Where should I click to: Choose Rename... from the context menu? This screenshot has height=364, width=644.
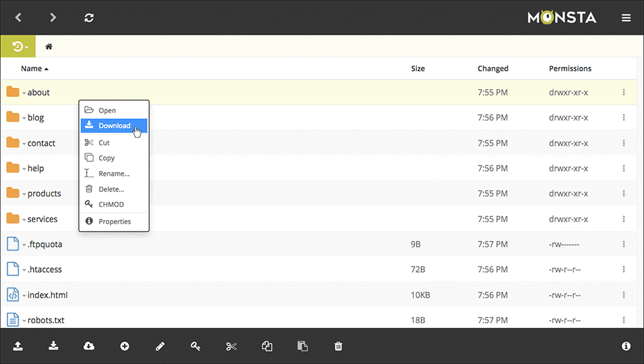[114, 174]
